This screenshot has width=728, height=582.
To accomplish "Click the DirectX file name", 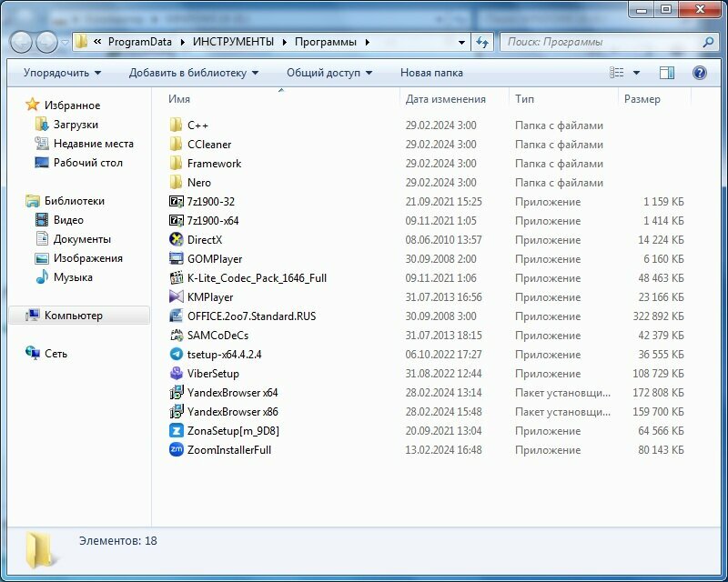I will click(204, 240).
